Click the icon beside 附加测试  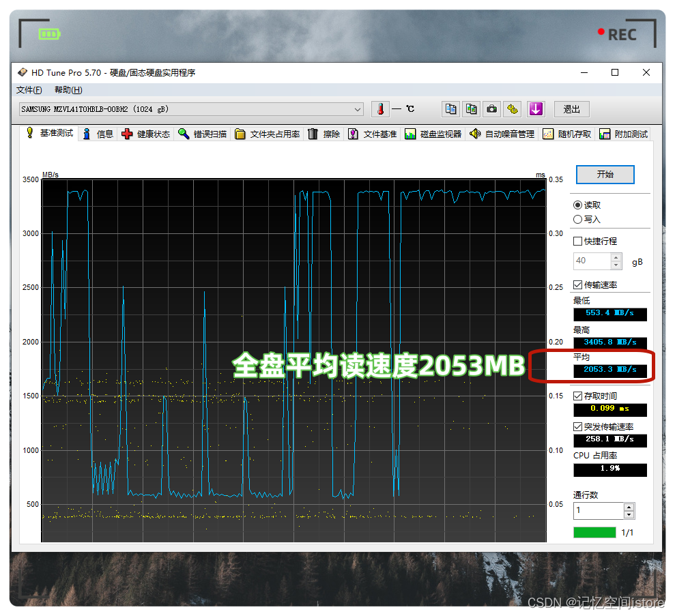605,134
